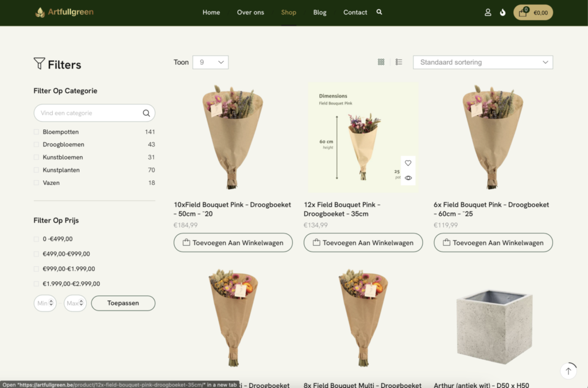Tick the Vazen category checkbox
588x388 pixels.
[36, 183]
